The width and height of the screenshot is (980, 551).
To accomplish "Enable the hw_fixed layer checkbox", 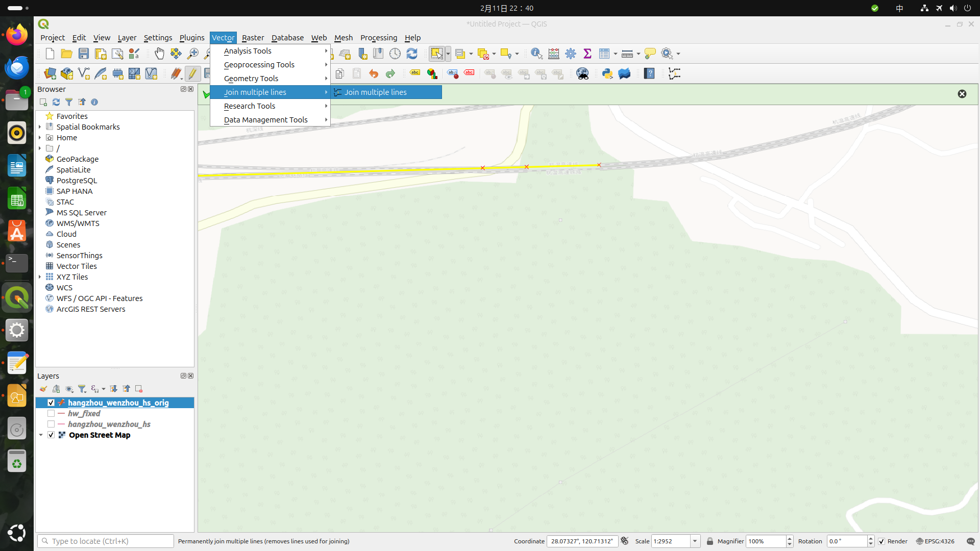I will [51, 413].
